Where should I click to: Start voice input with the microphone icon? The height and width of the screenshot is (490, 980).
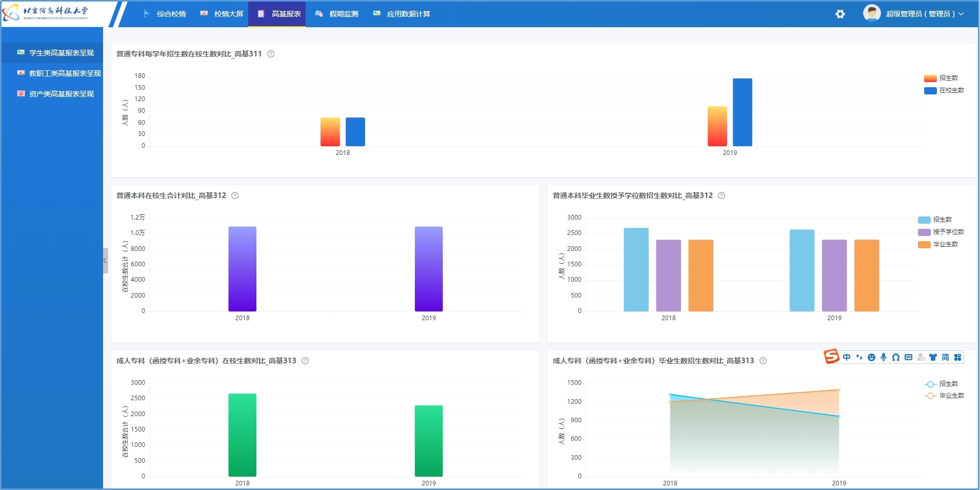click(884, 357)
